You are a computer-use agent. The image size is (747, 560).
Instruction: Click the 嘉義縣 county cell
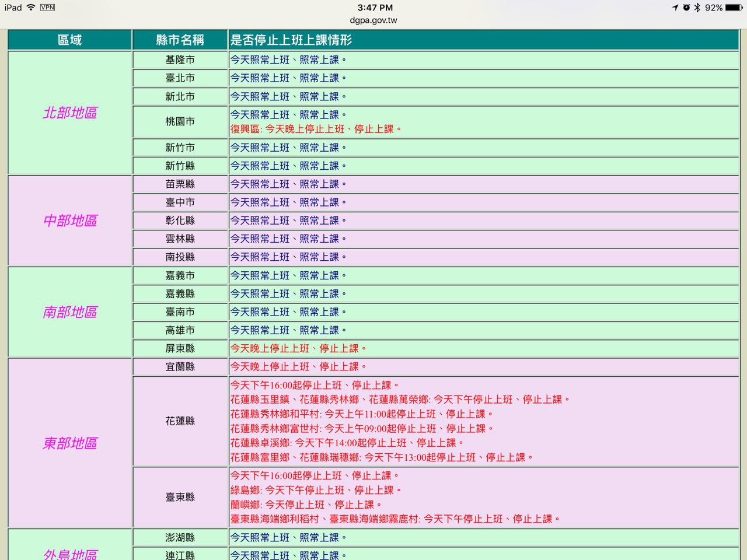[180, 294]
